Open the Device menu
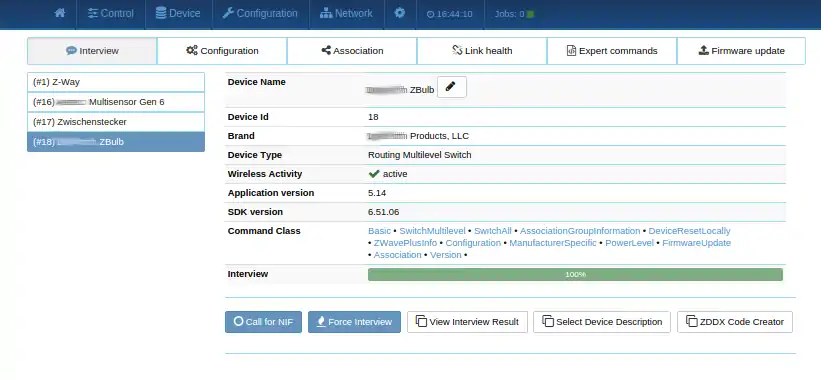Image resolution: width=821 pixels, height=380 pixels. [x=178, y=14]
